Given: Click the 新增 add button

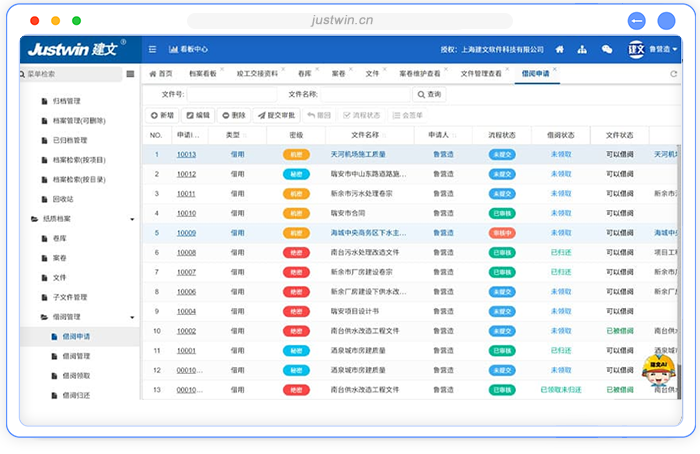Looking at the screenshot, I should click(162, 116).
